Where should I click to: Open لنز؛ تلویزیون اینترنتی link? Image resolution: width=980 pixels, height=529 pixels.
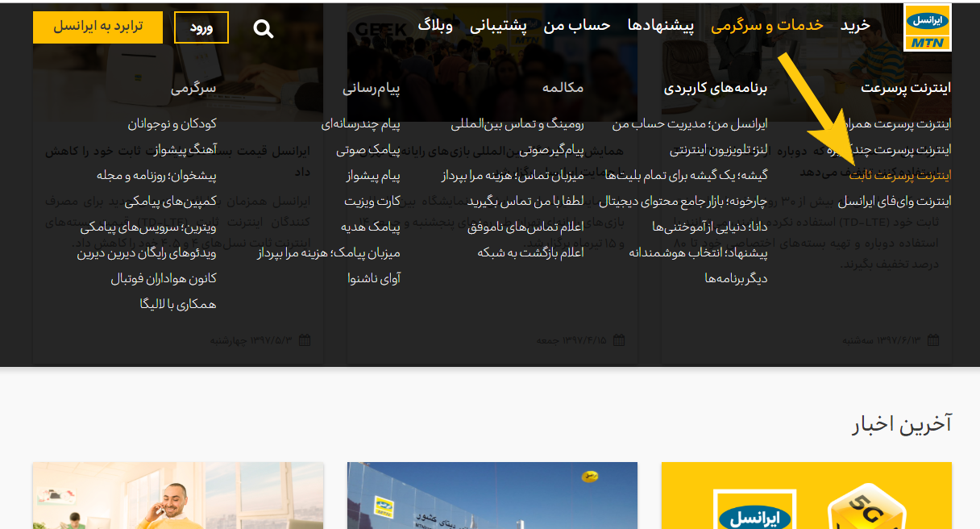coord(718,149)
